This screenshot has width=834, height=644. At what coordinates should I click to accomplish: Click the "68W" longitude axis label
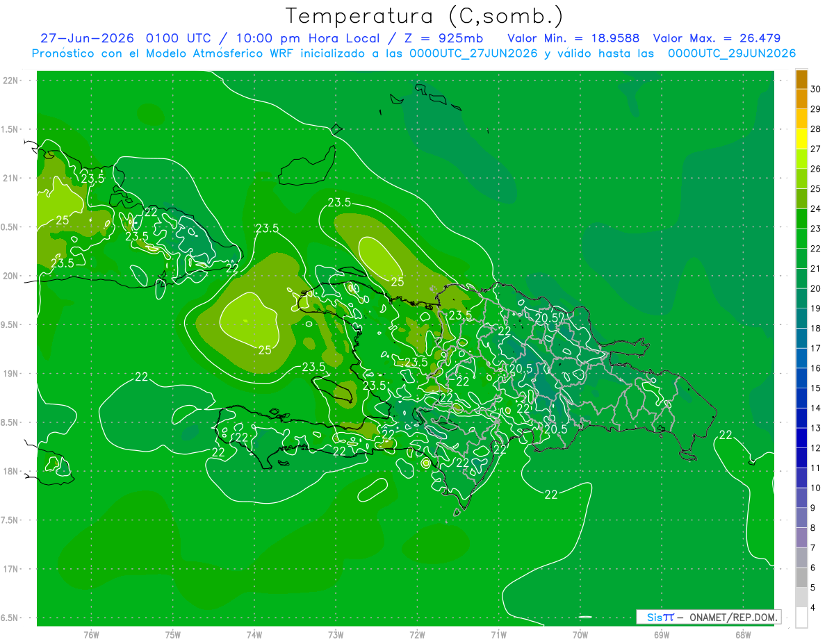point(743,634)
